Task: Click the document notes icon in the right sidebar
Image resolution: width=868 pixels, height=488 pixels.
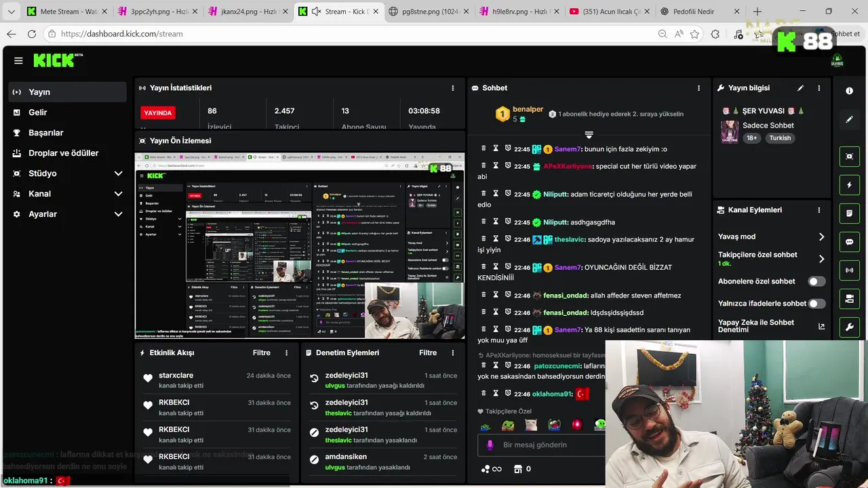Action: click(849, 213)
